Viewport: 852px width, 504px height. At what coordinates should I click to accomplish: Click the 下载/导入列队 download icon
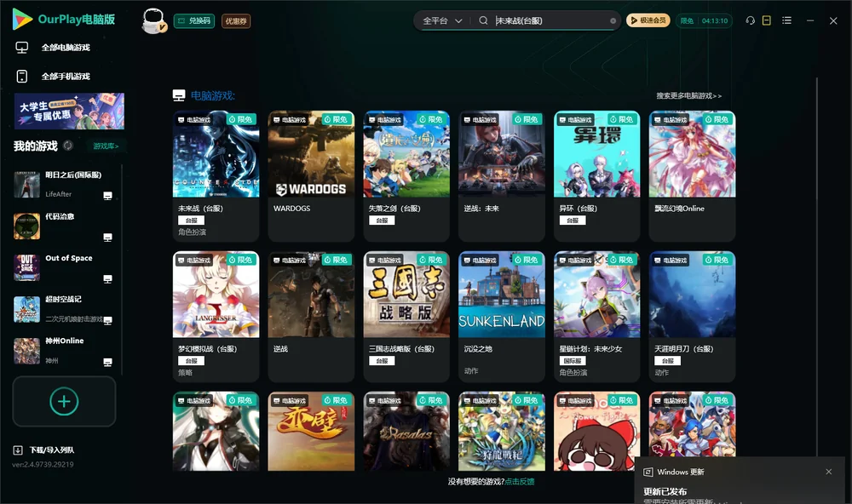[18, 450]
